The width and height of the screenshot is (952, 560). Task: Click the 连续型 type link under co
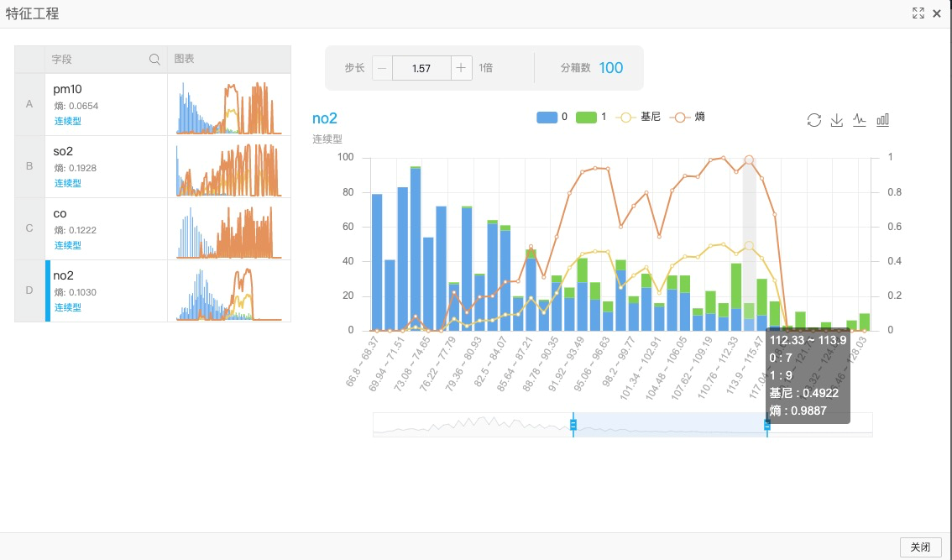pos(67,245)
